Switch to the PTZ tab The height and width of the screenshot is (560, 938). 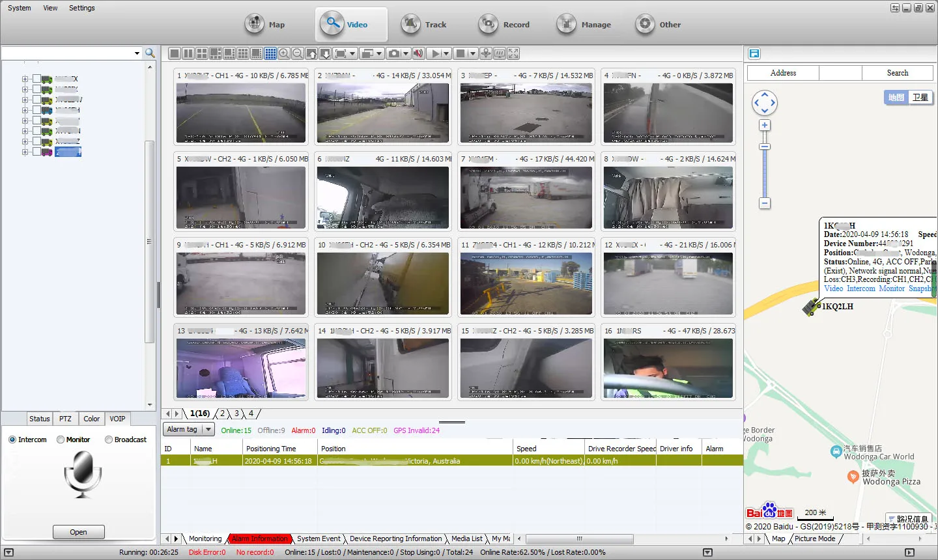click(65, 419)
